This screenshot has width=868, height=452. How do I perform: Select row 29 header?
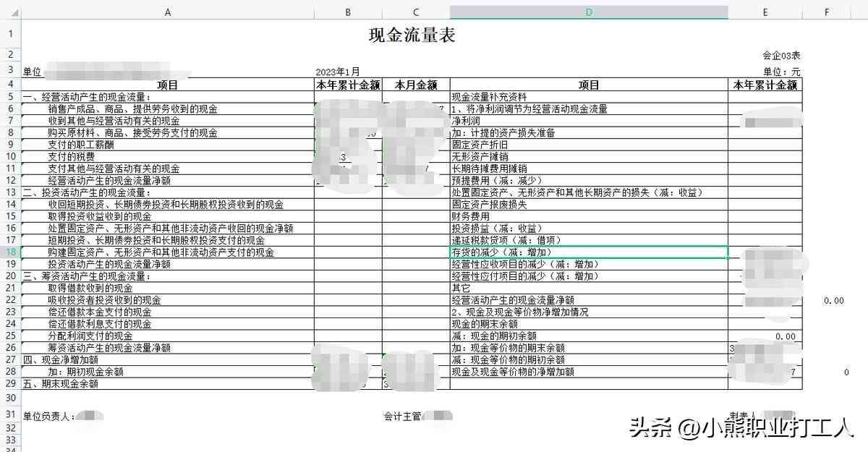[10, 384]
